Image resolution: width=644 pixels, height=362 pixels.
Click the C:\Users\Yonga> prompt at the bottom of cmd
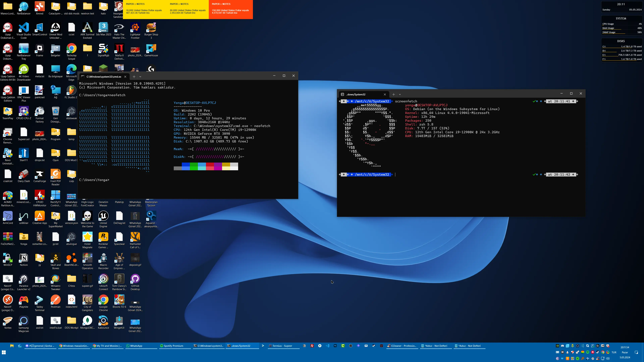[x=94, y=180]
